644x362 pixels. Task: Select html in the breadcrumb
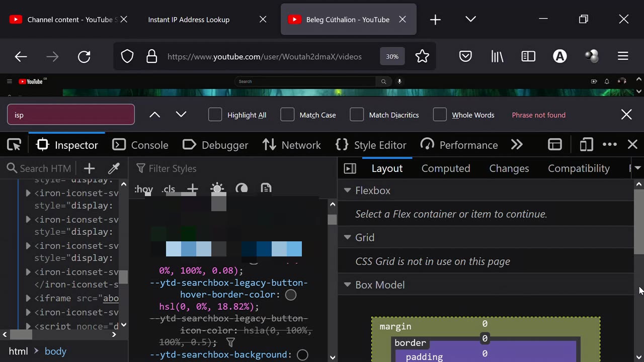click(18, 351)
